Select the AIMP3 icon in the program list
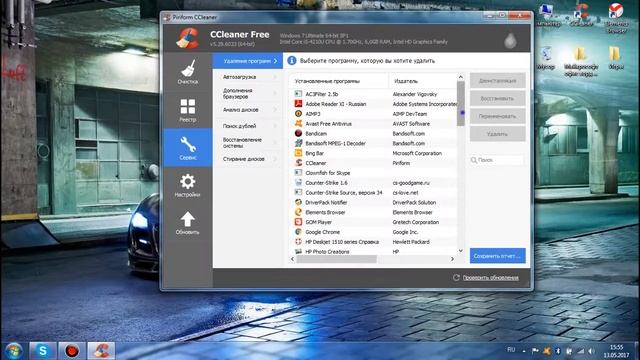 (x=298, y=113)
